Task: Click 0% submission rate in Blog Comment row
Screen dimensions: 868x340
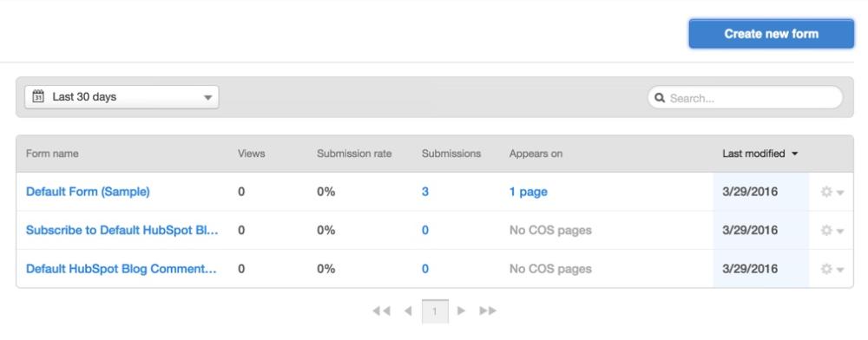Action: [326, 269]
